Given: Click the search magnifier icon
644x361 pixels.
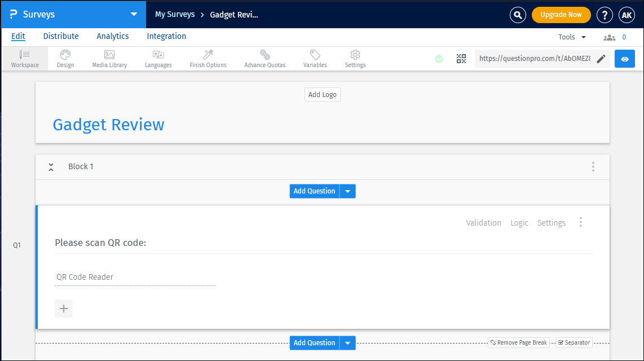Looking at the screenshot, I should pos(518,15).
